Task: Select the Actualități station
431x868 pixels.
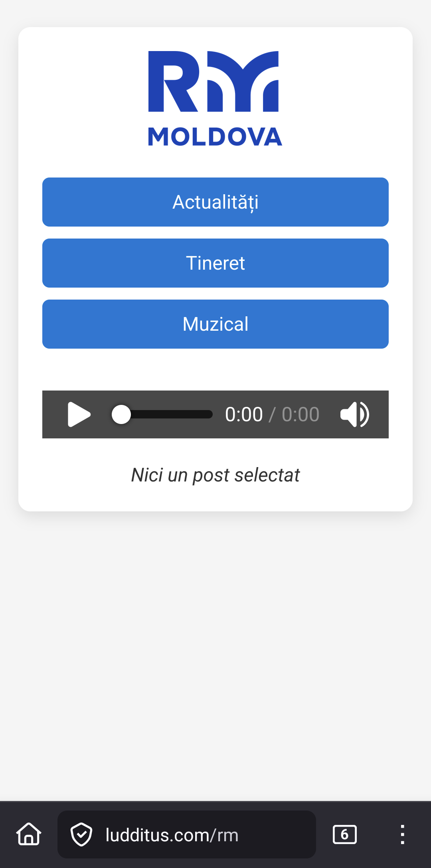Action: tap(215, 202)
